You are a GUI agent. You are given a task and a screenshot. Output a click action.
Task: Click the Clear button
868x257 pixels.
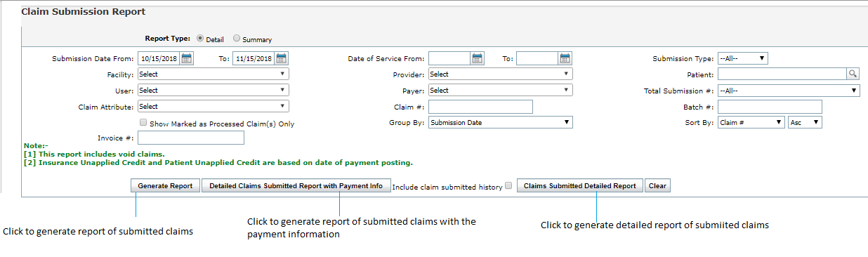point(657,186)
